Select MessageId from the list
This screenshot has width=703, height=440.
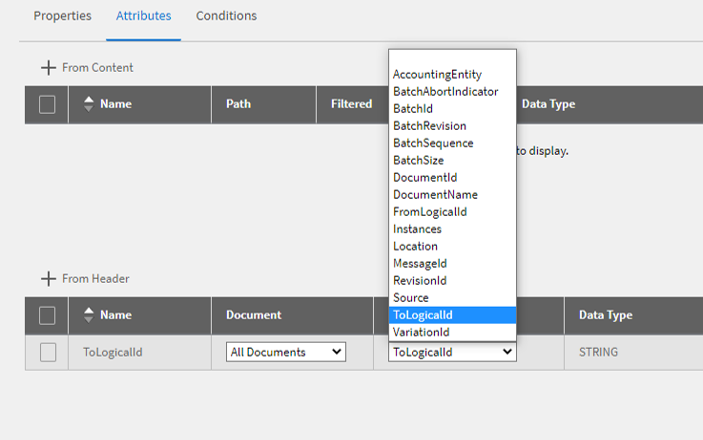coord(420,263)
